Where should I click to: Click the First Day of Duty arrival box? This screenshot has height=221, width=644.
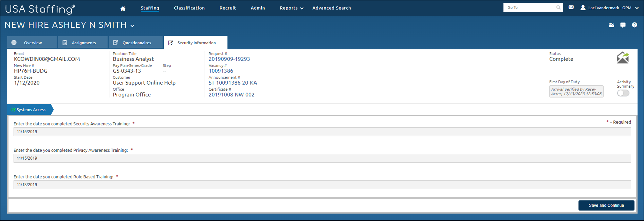(576, 92)
